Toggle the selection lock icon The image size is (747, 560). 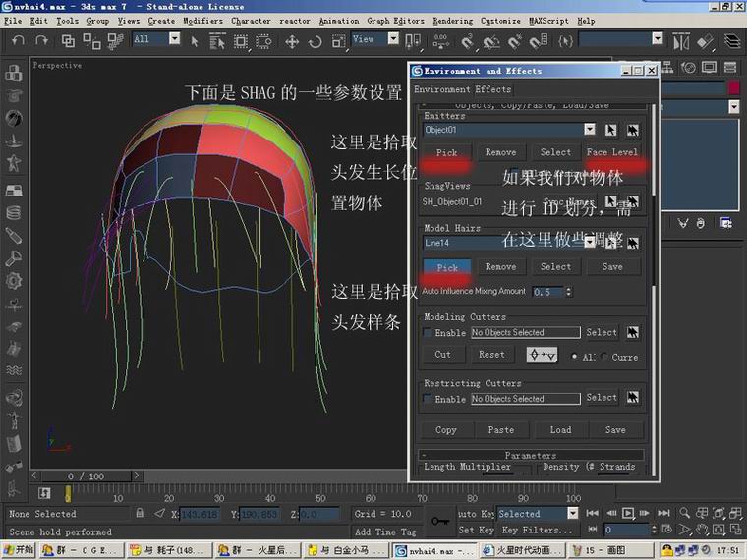[x=140, y=513]
